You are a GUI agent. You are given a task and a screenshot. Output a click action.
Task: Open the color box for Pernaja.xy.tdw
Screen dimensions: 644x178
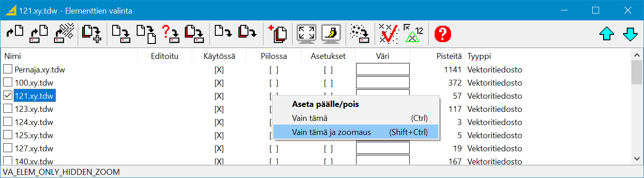[x=383, y=69]
